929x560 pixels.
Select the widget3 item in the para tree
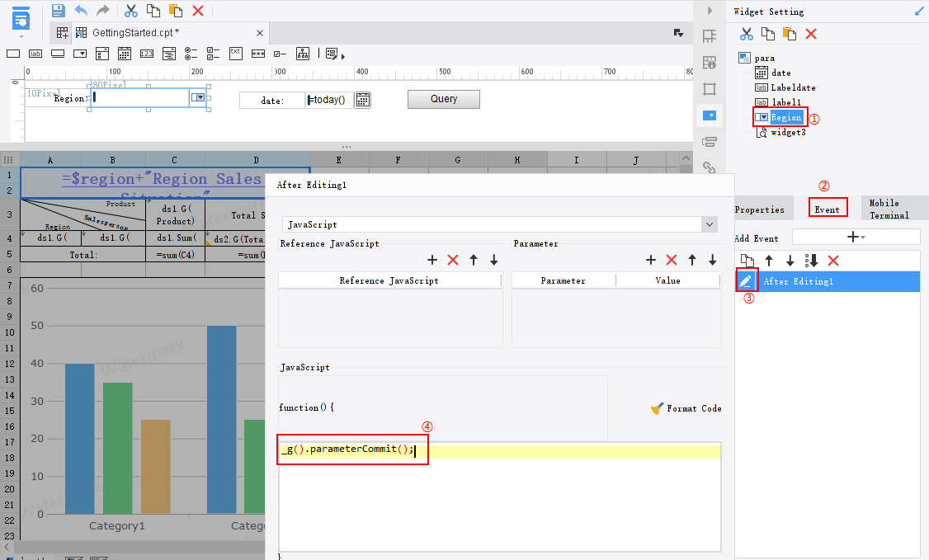(789, 131)
